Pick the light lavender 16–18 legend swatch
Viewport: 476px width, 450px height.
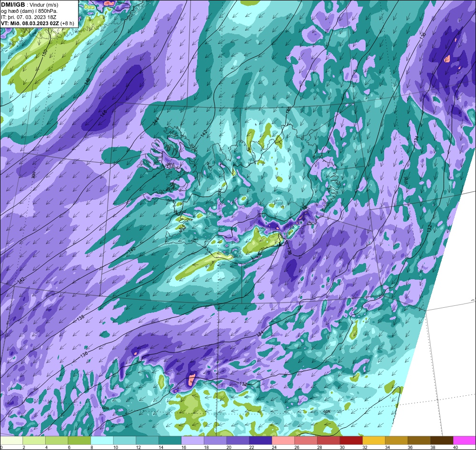(192, 440)
